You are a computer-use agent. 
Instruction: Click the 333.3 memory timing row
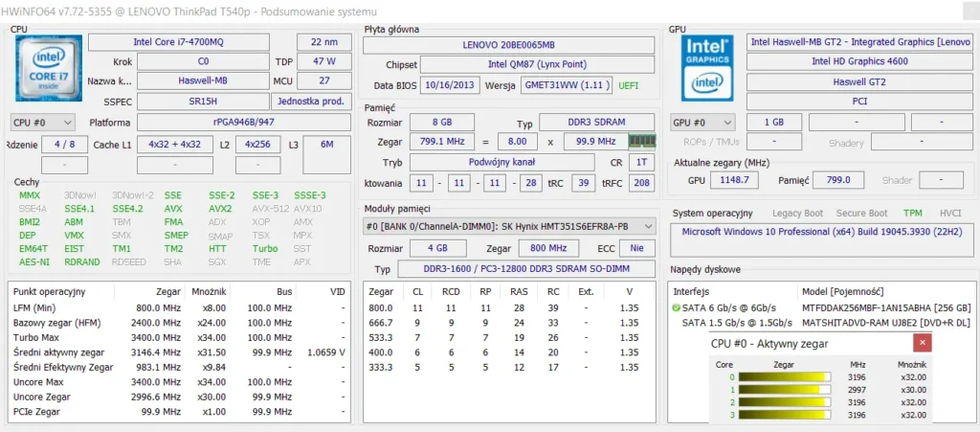coord(509,368)
